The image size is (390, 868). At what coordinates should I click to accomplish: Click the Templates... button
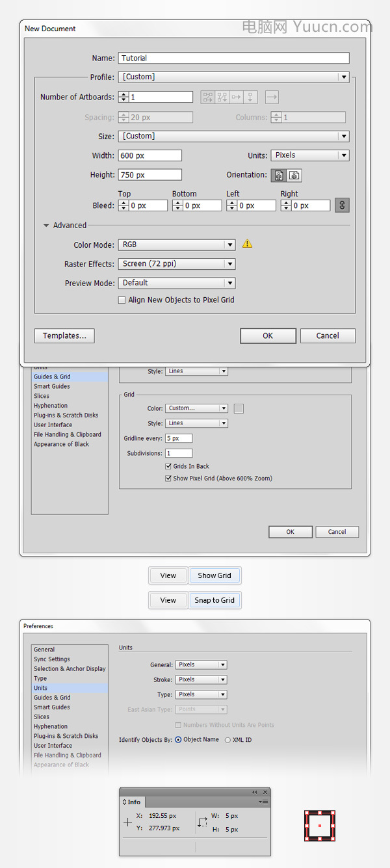click(64, 335)
